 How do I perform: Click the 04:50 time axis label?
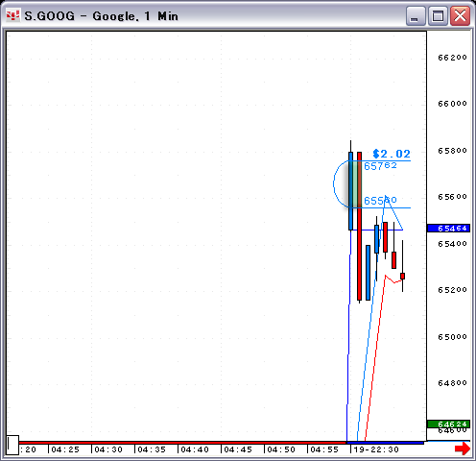point(281,449)
